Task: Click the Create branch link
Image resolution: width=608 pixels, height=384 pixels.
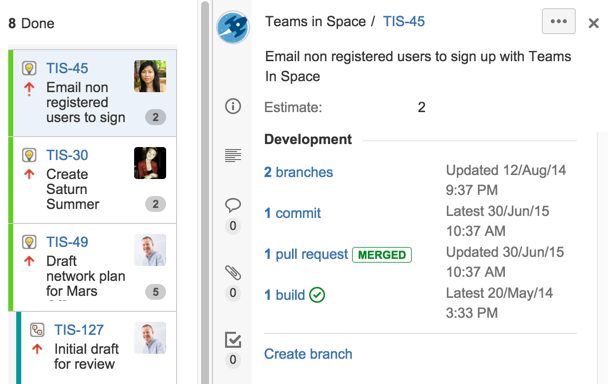Action: (x=308, y=354)
